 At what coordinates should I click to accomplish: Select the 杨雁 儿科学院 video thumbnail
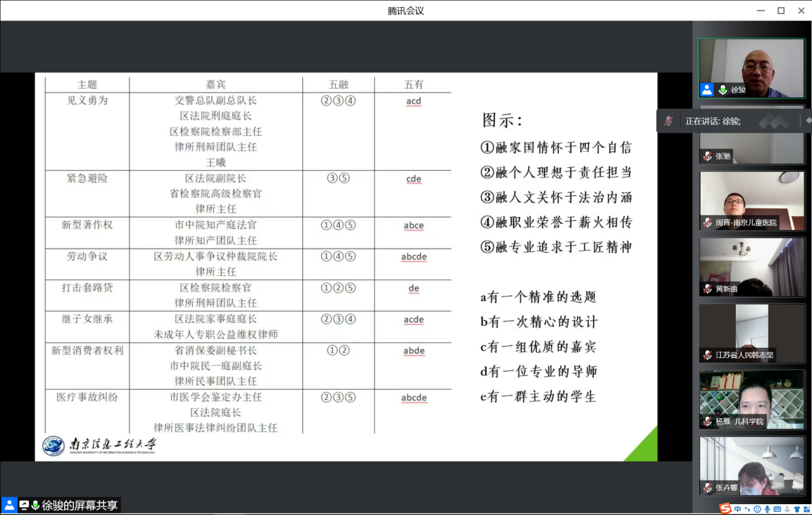pos(752,399)
